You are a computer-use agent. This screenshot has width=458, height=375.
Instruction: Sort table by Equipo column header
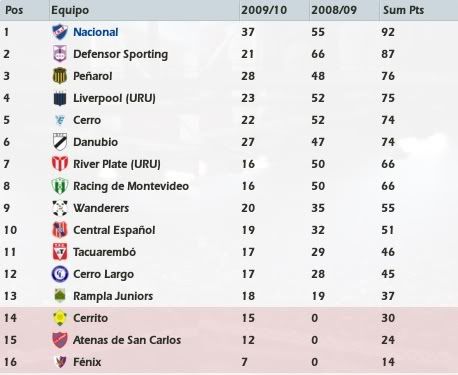click(x=70, y=10)
